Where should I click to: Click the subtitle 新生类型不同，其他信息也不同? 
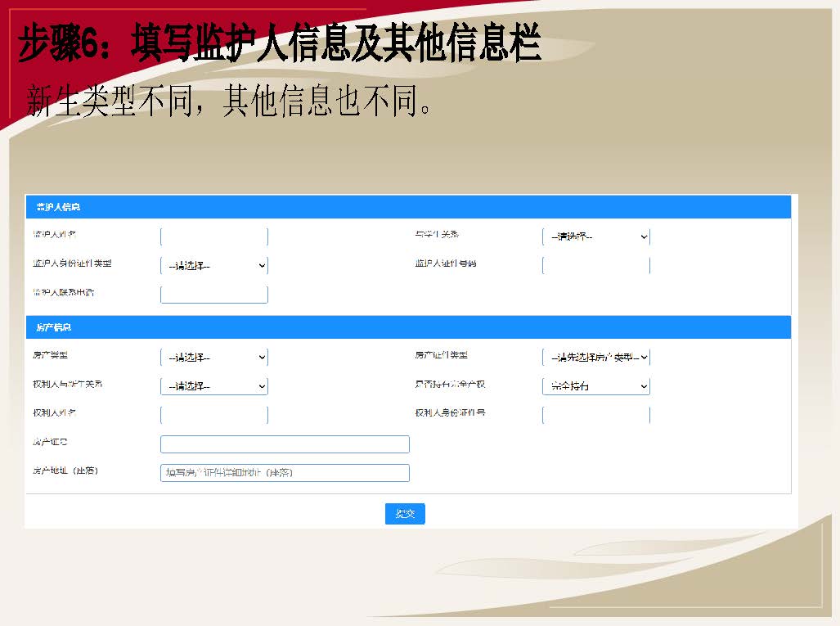[228, 100]
